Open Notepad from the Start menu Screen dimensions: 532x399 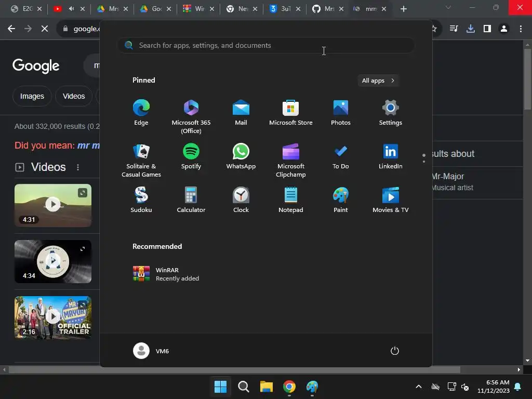pyautogui.click(x=291, y=200)
